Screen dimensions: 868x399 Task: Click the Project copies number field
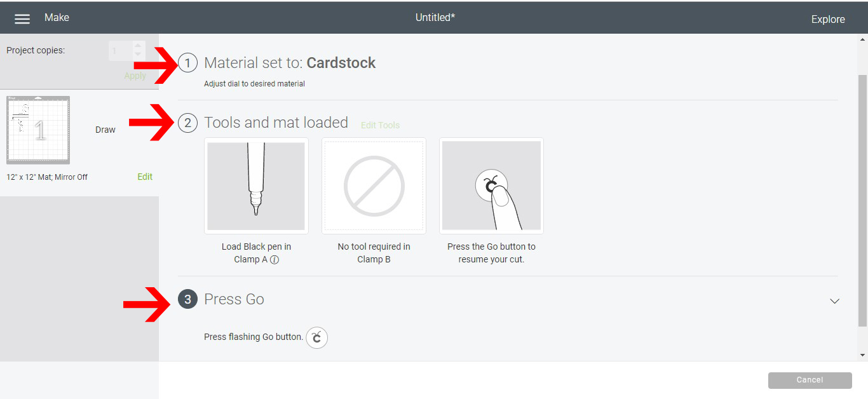[x=120, y=51]
